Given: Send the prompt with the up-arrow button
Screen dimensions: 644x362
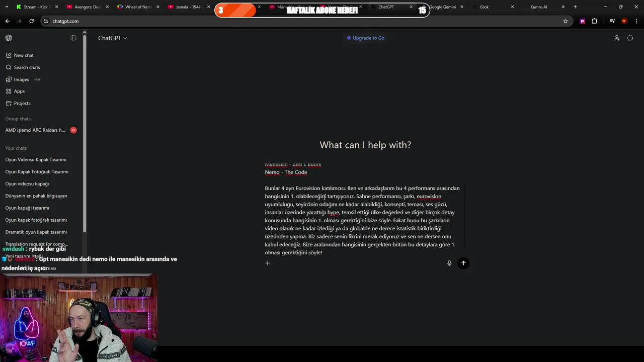Looking at the screenshot, I should pos(463,263).
